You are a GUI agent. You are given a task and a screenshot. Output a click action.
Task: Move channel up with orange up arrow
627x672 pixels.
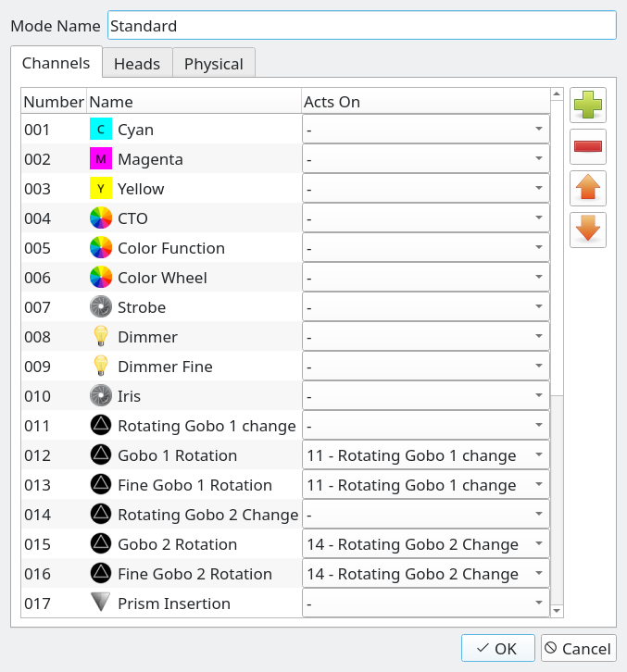coord(587,188)
